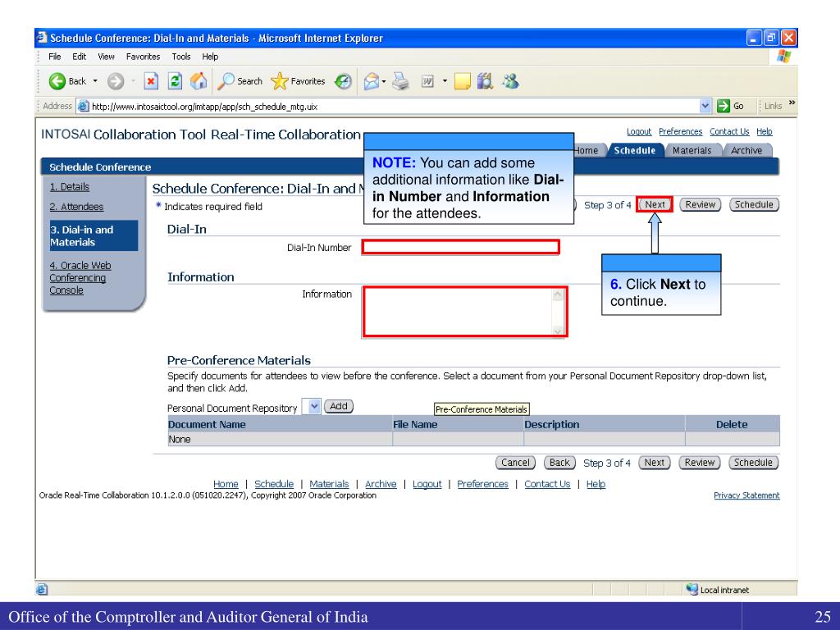Switch to the Materials tab
The image size is (840, 630).
click(692, 151)
